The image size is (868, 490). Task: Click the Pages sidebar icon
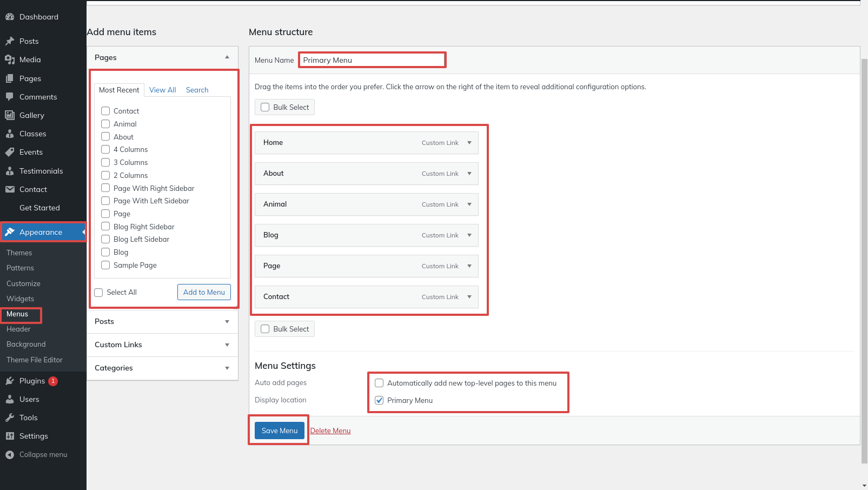coord(10,78)
